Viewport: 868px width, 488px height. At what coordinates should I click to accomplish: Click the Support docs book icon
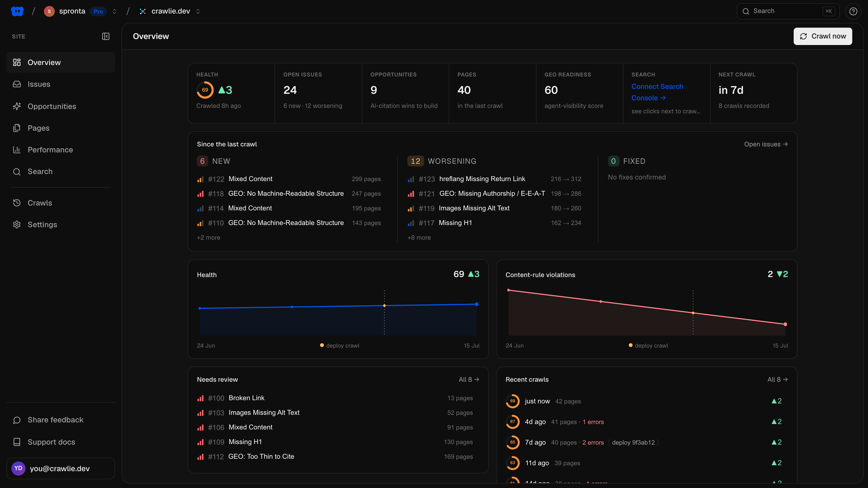17,442
